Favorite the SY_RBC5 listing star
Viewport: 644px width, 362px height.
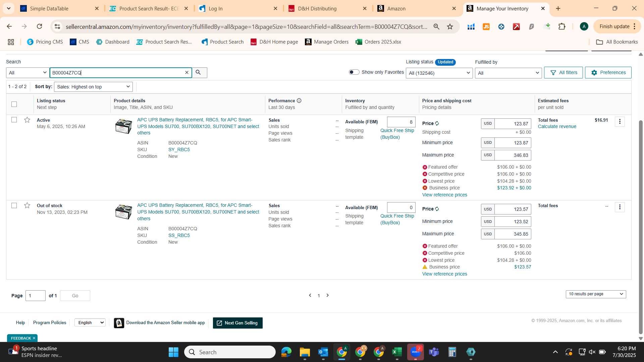click(x=27, y=120)
